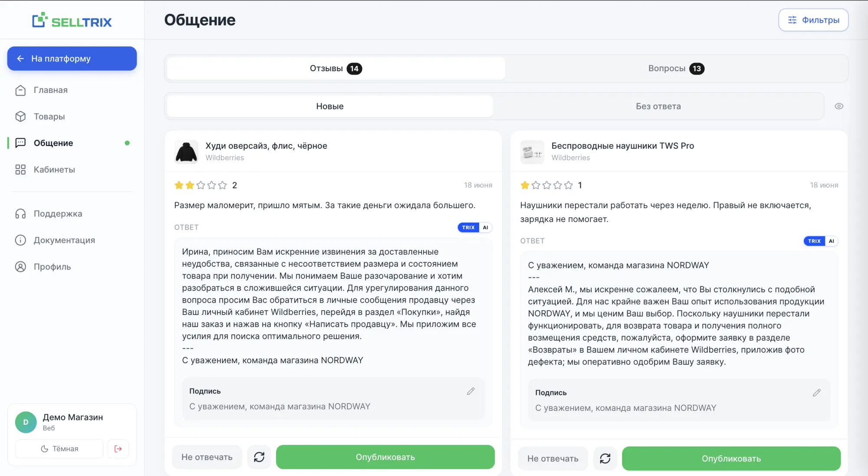Open Поддержка page
The height and width of the screenshot is (476, 868).
[x=72, y=214]
